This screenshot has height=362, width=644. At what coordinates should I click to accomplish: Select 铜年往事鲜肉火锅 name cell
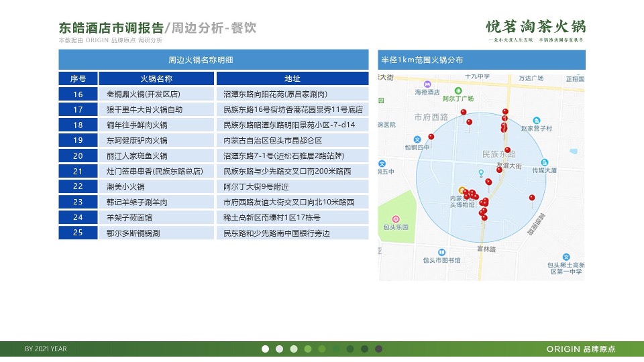156,125
